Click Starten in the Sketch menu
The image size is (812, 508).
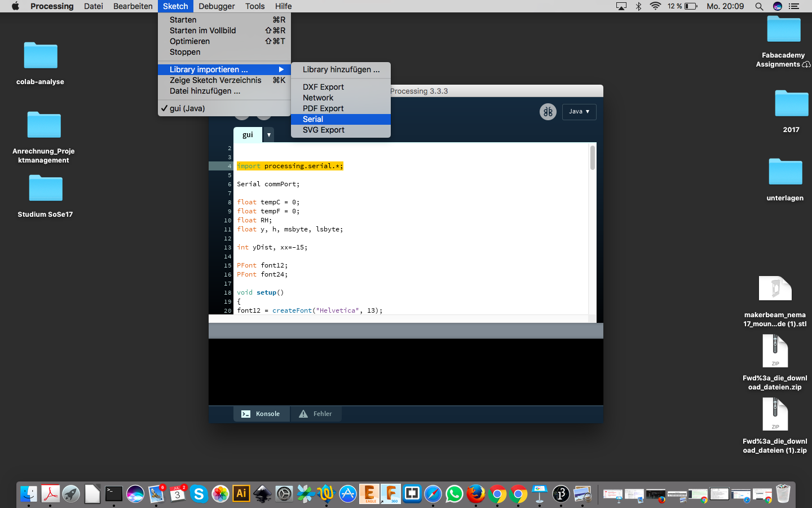coord(224,20)
